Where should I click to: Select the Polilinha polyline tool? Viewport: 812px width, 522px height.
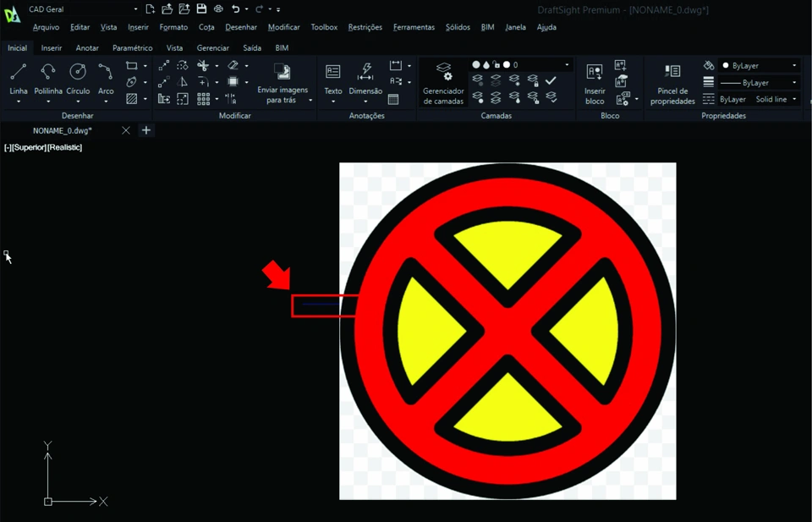[48, 78]
